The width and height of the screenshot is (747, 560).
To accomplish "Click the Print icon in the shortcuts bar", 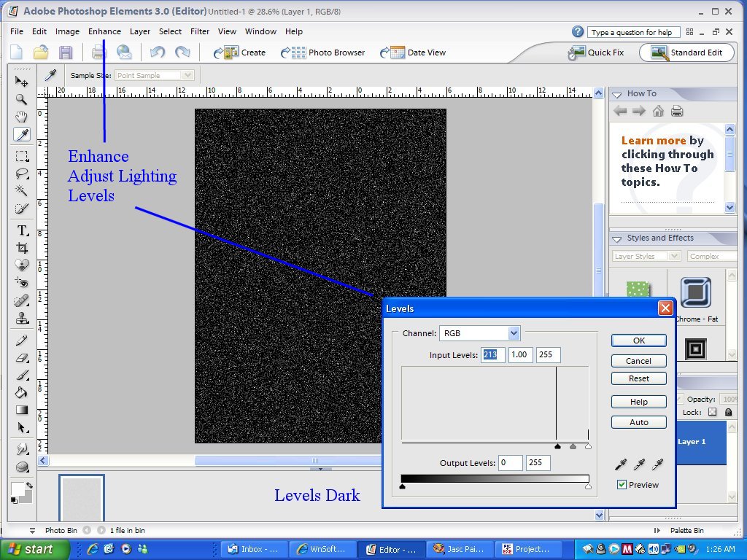I will [98, 52].
